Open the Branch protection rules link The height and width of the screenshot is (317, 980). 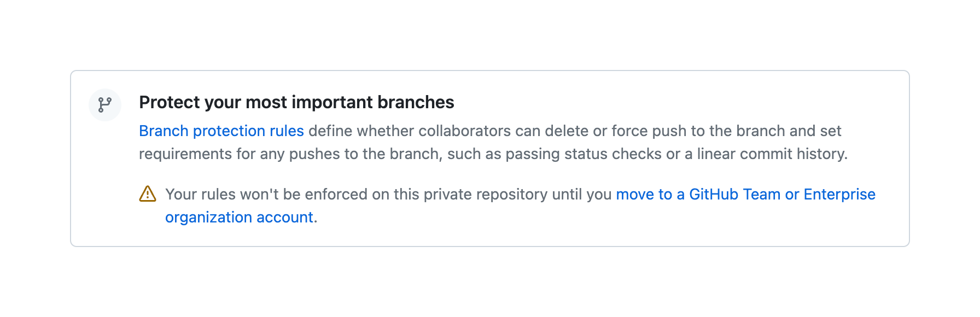pos(221,131)
